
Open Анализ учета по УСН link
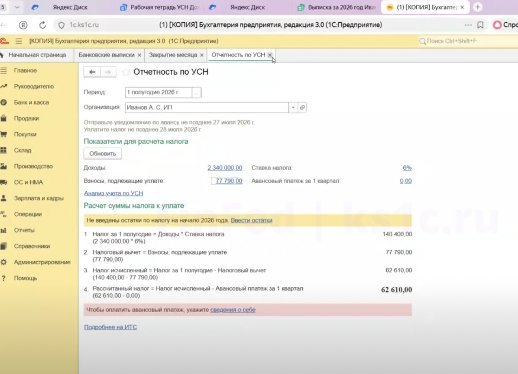[113, 193]
